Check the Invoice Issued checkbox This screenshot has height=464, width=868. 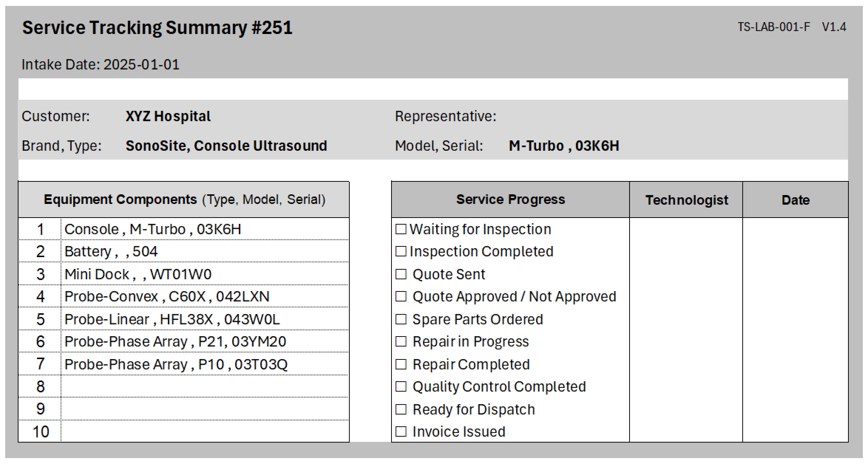click(401, 432)
